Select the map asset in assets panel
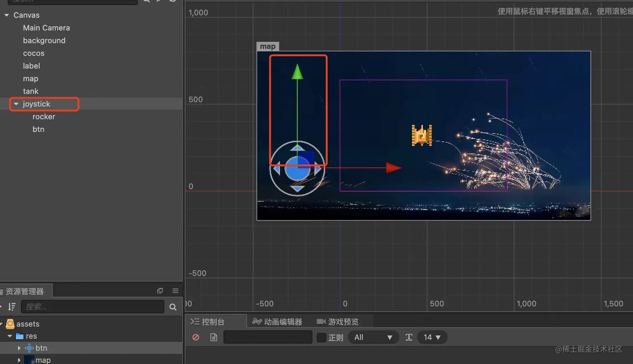 click(43, 360)
